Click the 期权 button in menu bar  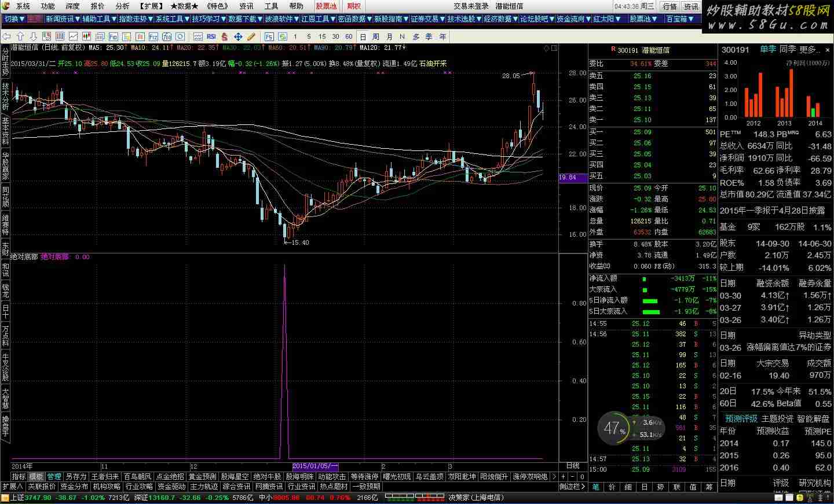point(353,6)
